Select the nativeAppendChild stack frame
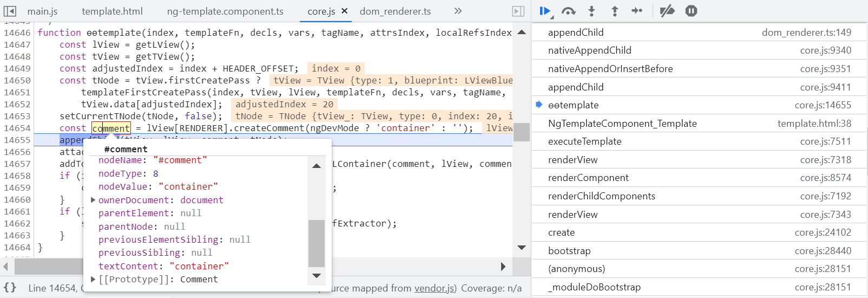This screenshot has height=298, width=868. 699,50
